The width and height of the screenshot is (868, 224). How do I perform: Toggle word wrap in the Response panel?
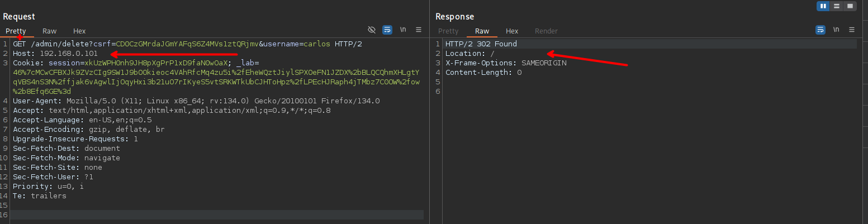(820, 30)
